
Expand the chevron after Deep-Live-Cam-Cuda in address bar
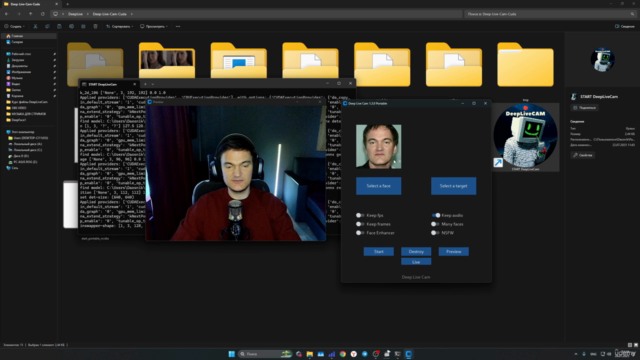(x=131, y=14)
